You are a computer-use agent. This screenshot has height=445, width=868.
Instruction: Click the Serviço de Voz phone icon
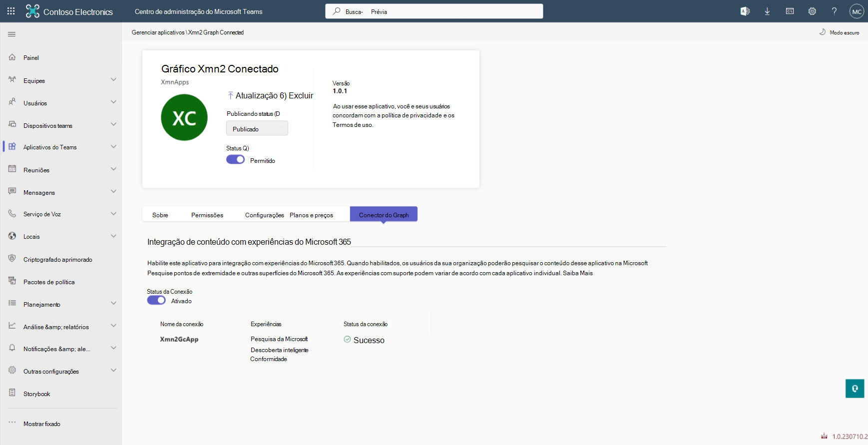pos(12,214)
